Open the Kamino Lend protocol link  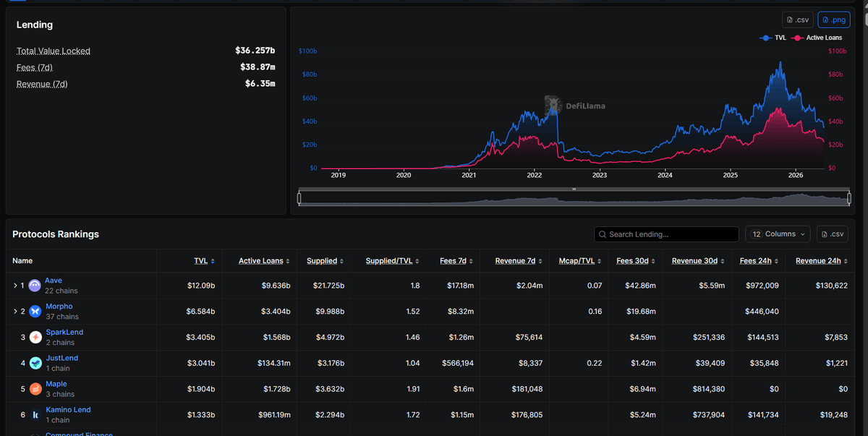[68, 410]
